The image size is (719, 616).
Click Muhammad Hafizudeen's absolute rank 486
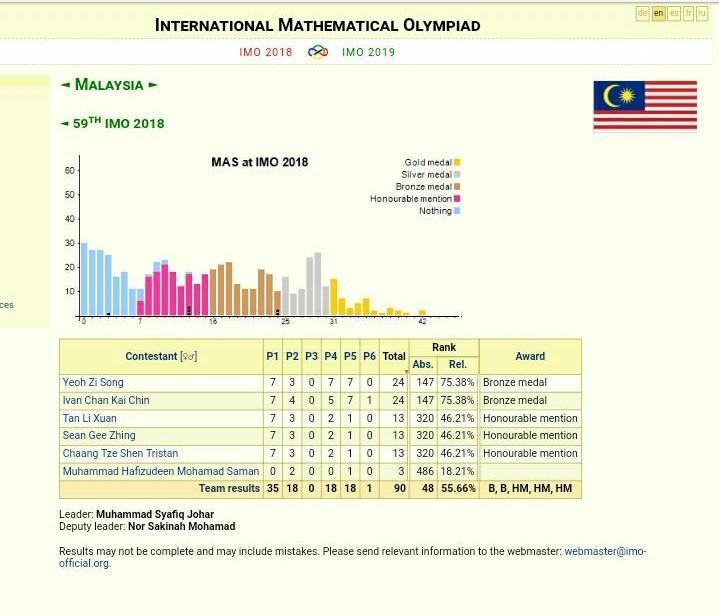tap(425, 471)
